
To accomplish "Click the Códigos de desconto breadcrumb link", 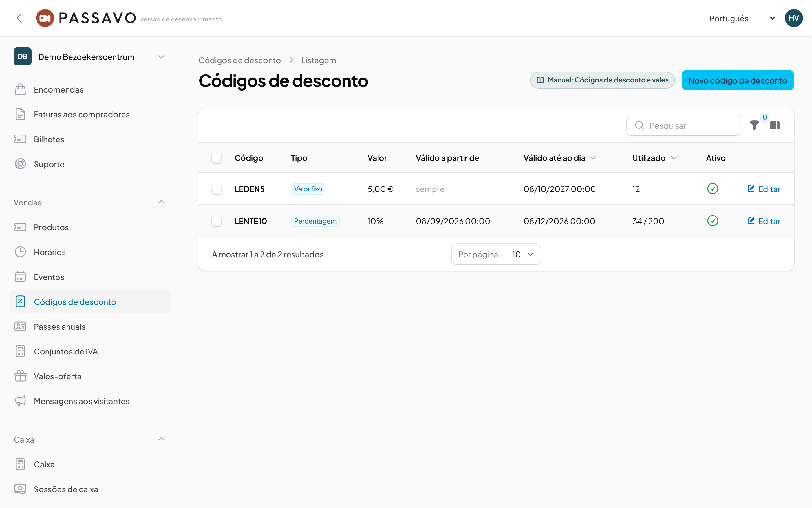I will pyautogui.click(x=239, y=60).
